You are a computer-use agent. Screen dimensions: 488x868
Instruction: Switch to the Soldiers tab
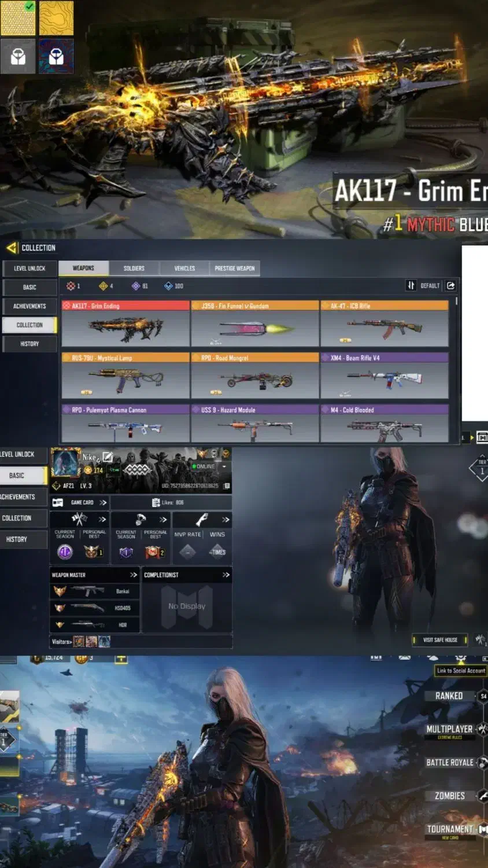pyautogui.click(x=134, y=268)
